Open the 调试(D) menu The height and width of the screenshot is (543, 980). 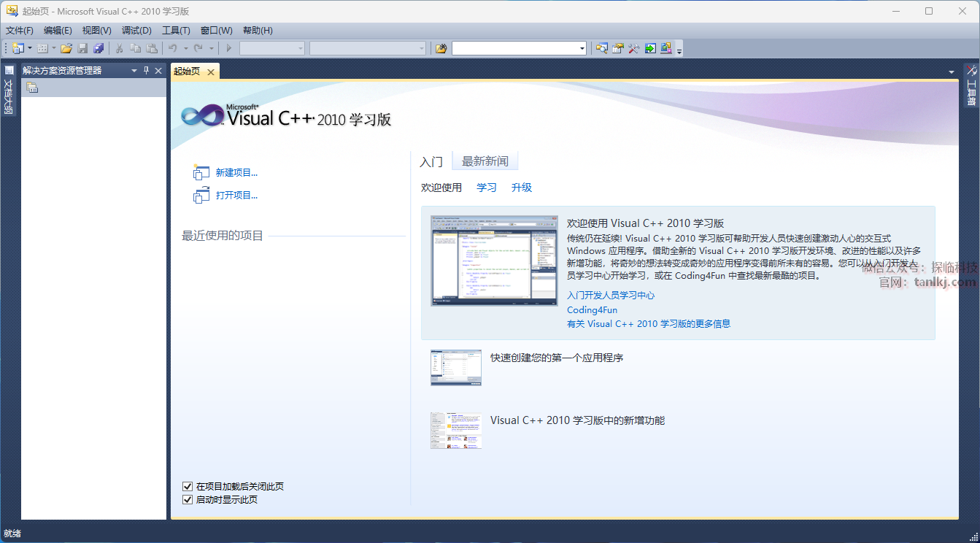(x=136, y=31)
